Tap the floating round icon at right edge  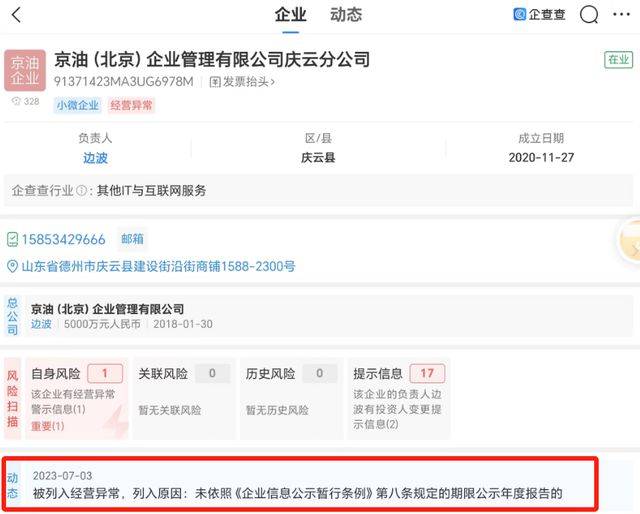coord(630,240)
